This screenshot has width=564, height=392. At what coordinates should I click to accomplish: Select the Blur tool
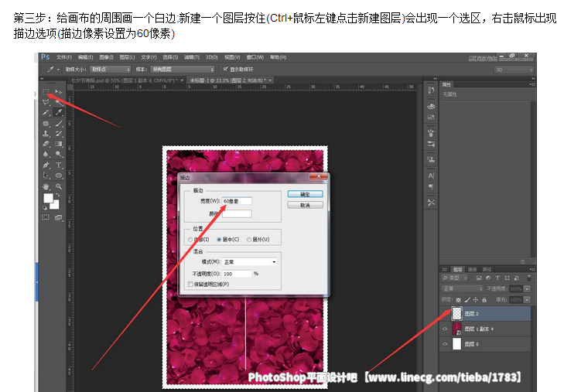[x=46, y=154]
